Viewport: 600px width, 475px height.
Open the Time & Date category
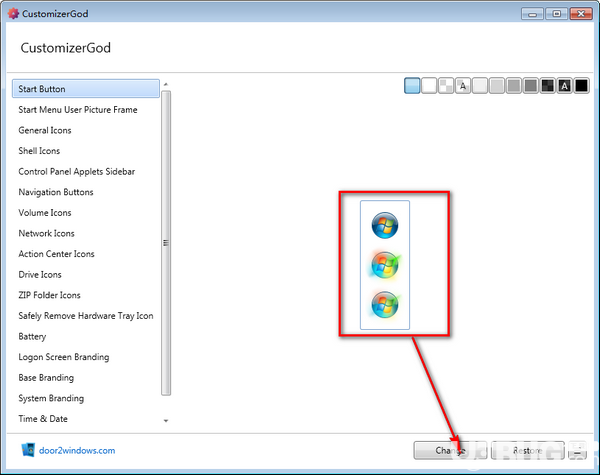point(43,419)
